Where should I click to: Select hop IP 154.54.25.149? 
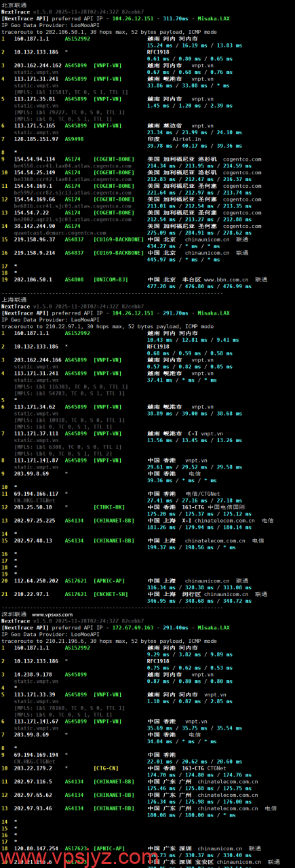(35, 172)
